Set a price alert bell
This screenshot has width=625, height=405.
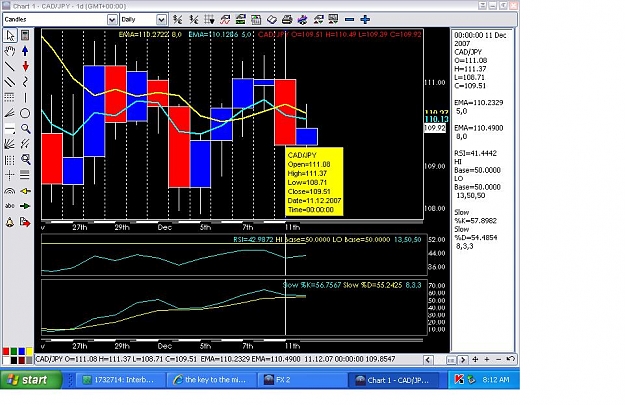[10, 222]
